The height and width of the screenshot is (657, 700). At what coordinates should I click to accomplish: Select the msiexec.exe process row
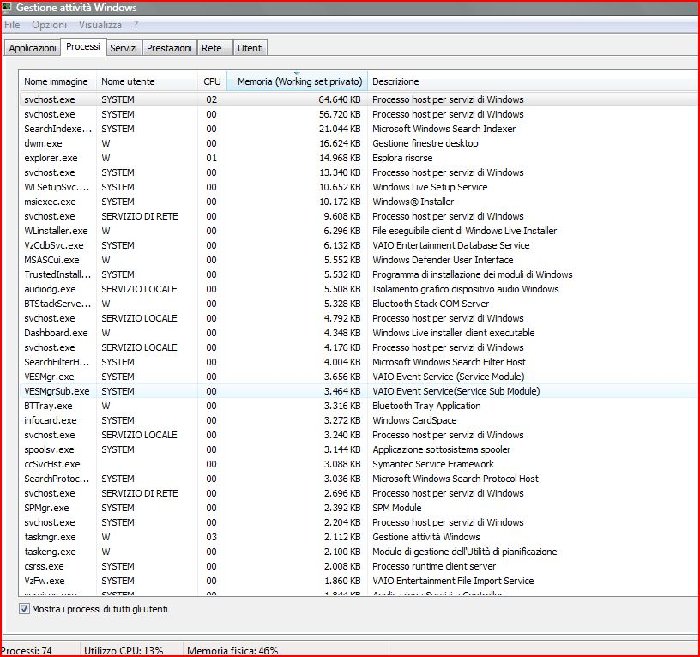(x=358, y=202)
